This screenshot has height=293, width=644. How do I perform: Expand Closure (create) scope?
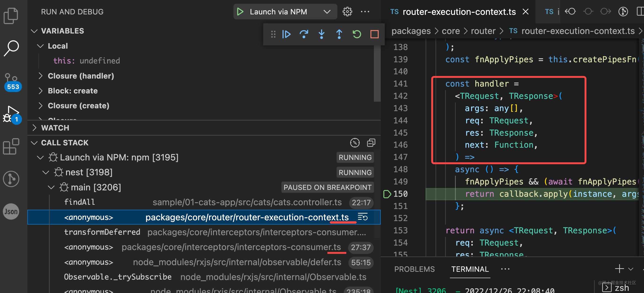point(41,105)
